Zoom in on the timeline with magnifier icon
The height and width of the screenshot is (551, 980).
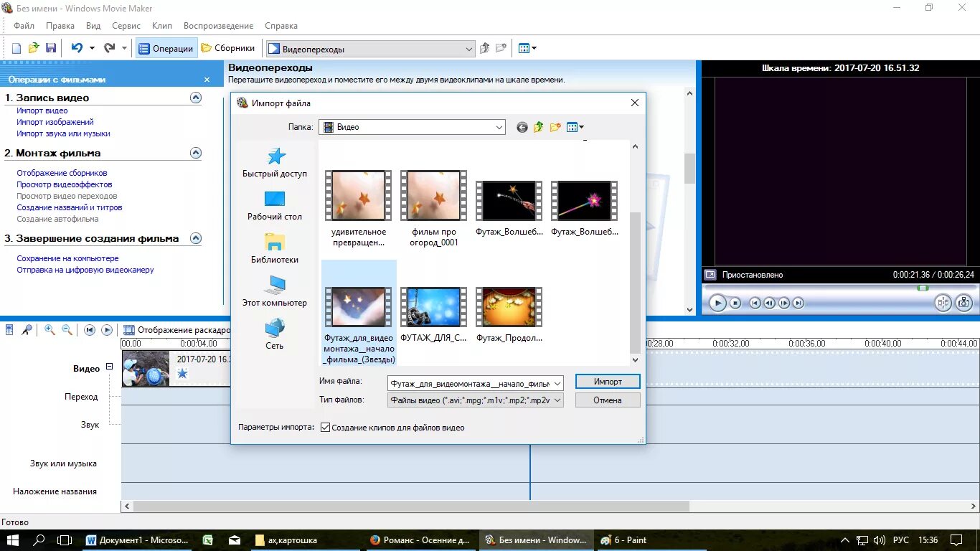click(x=49, y=329)
